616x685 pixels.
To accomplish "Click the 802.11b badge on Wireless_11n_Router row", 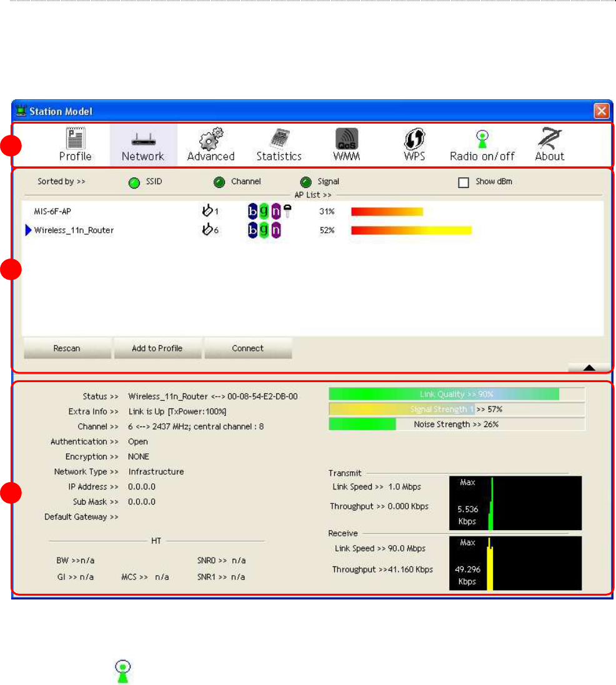I will tap(252, 230).
